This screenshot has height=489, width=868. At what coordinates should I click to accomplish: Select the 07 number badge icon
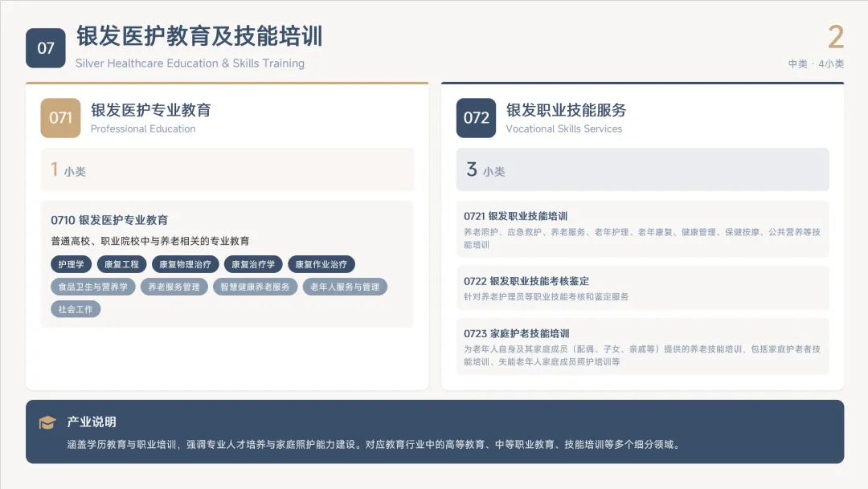46,47
